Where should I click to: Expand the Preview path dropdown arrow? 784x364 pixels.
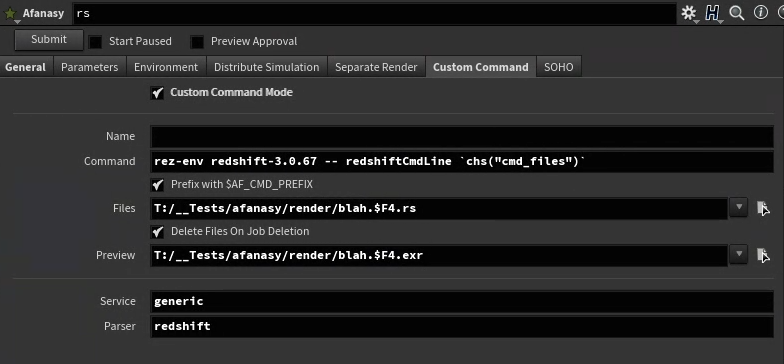pyautogui.click(x=738, y=254)
